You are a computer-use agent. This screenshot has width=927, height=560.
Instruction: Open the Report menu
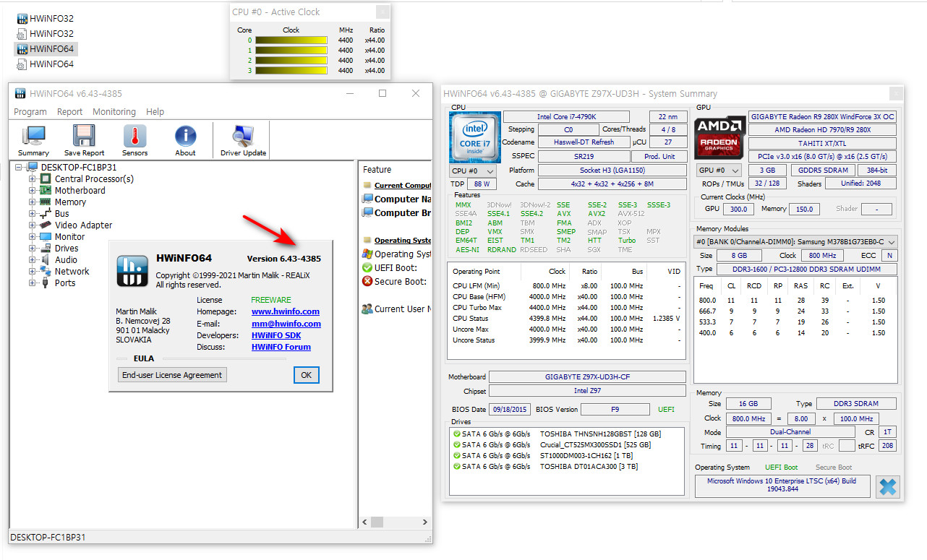[x=69, y=112]
